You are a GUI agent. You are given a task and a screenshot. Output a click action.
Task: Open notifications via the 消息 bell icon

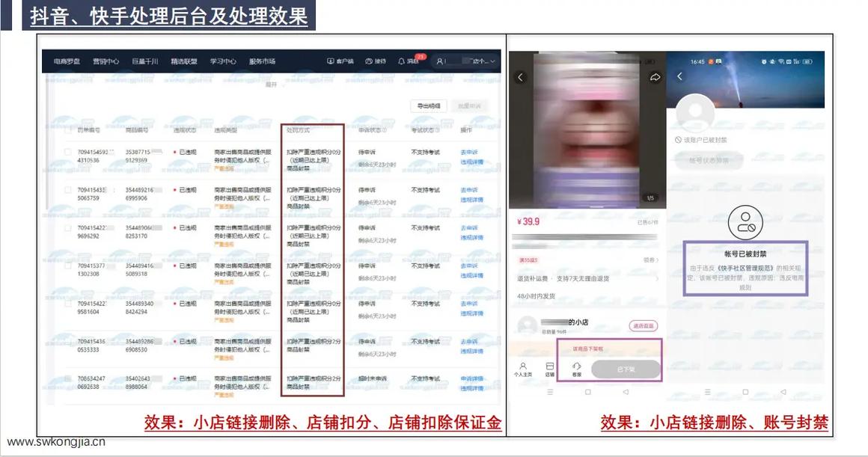pyautogui.click(x=401, y=61)
